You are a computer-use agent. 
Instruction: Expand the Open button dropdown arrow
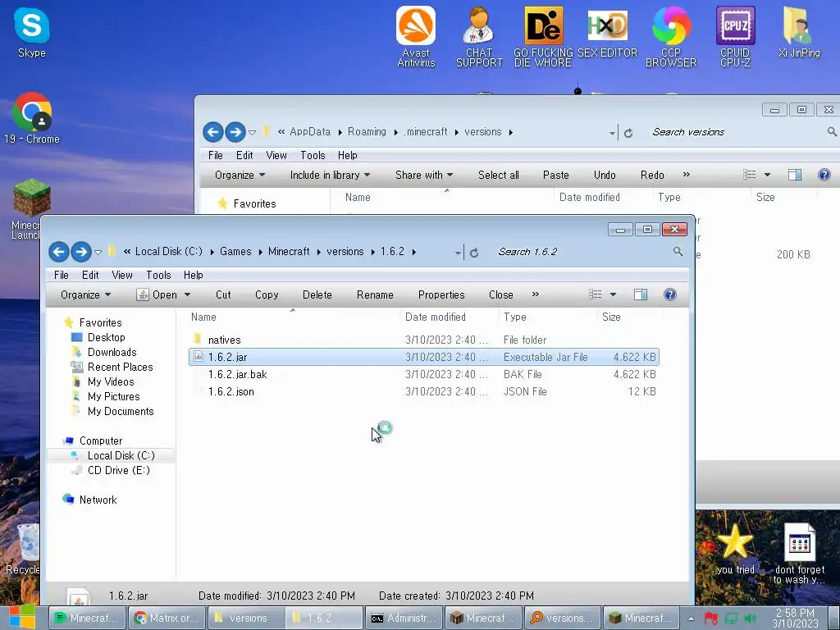[187, 294]
